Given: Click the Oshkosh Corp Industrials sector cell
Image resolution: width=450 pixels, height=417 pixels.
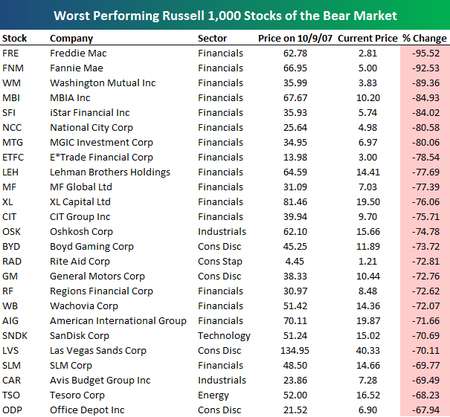Looking at the screenshot, I should 222,232.
